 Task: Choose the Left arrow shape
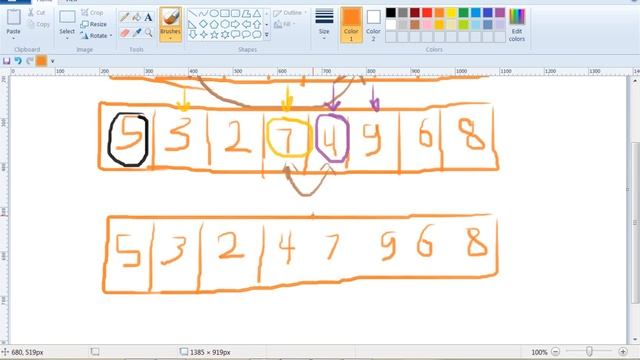(246, 24)
